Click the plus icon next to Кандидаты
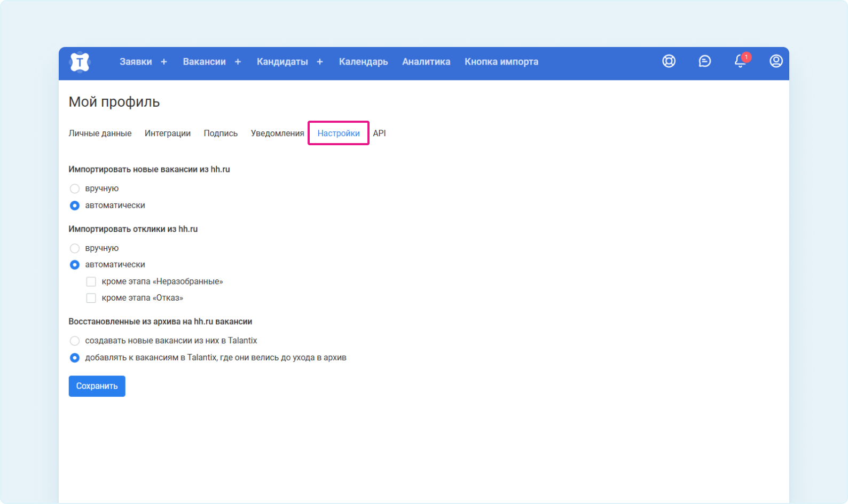 click(x=320, y=62)
